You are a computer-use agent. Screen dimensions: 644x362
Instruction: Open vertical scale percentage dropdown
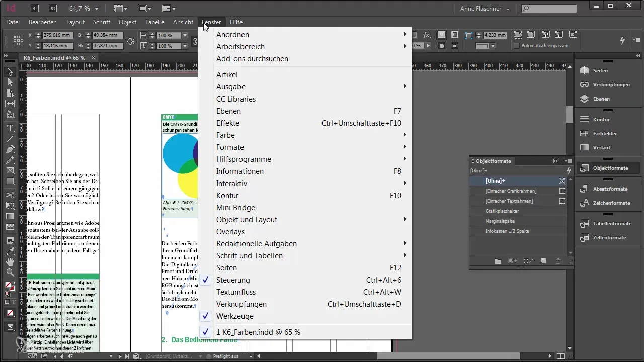tap(185, 46)
